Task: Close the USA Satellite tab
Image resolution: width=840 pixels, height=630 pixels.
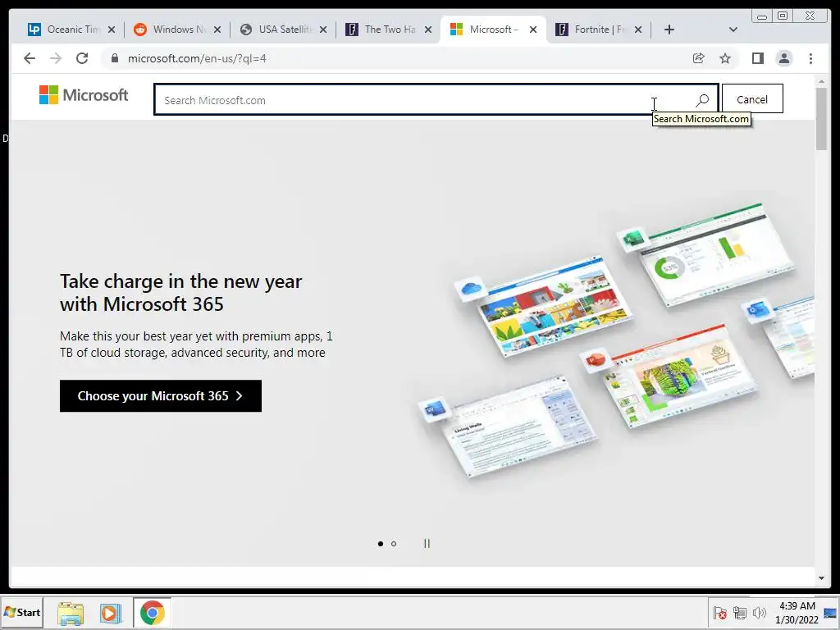Action: tap(323, 30)
